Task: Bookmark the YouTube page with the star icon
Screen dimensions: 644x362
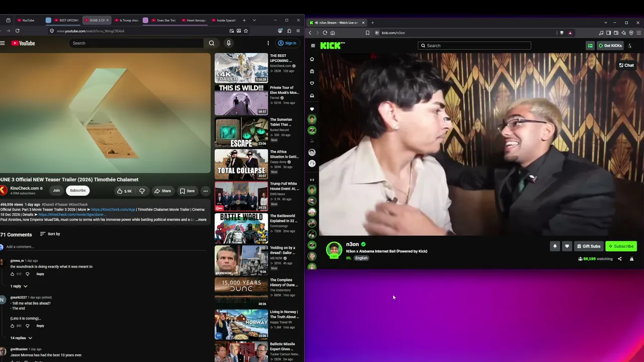Action: point(246,31)
